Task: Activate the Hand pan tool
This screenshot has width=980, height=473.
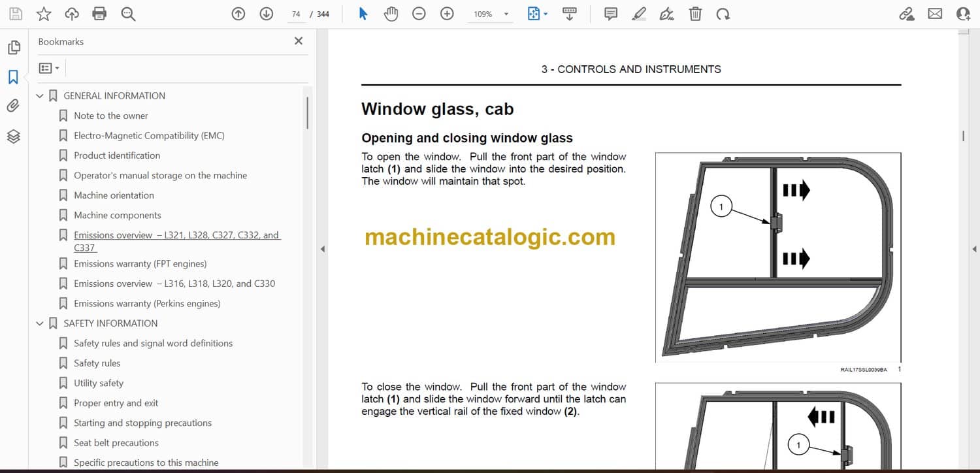Action: [391, 14]
